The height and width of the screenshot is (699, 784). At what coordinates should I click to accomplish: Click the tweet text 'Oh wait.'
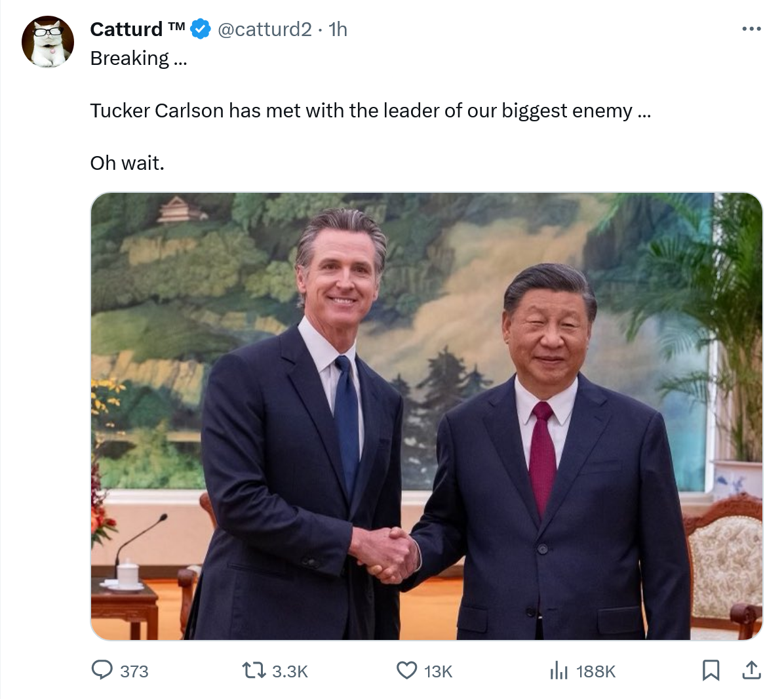(127, 163)
